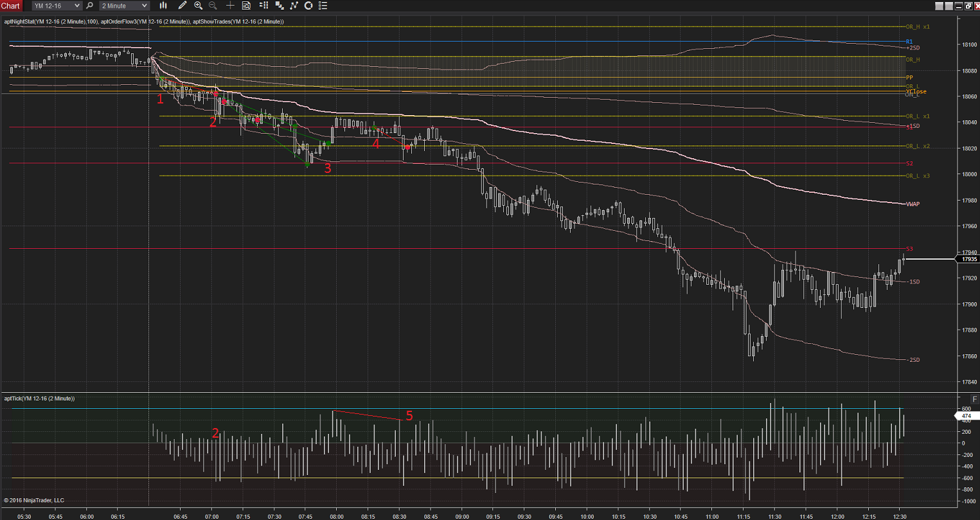Click the 09:00 time axis label
Image resolution: width=980 pixels, height=520 pixels.
coord(462,516)
